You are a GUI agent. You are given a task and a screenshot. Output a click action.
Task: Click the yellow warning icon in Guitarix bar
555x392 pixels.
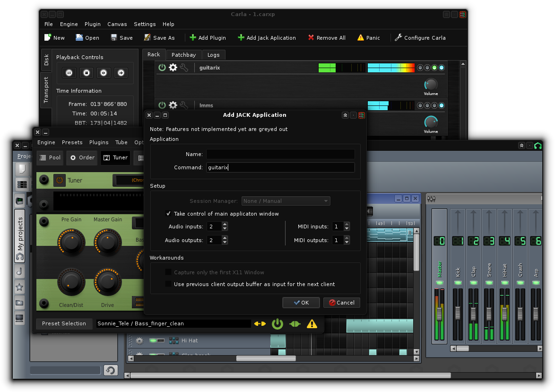point(312,324)
